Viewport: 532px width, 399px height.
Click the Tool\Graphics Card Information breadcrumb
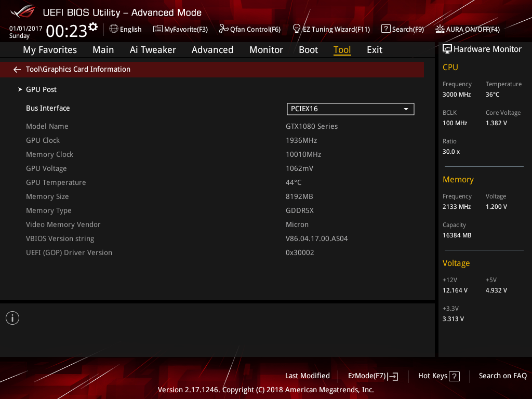click(x=78, y=69)
